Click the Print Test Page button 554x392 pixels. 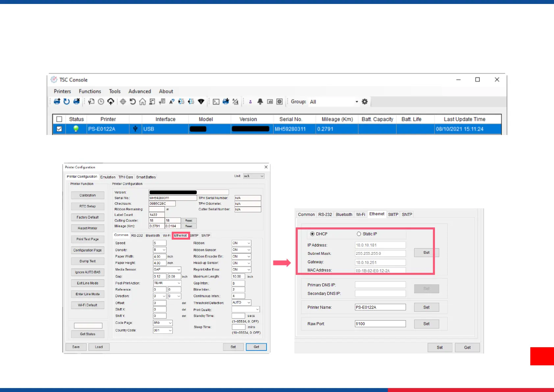point(88,239)
